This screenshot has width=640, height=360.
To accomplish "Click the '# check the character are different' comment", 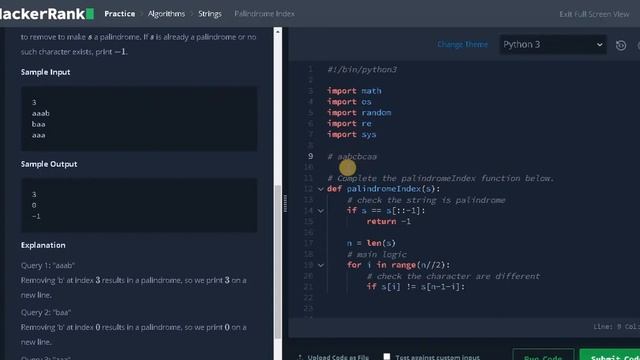I will click(x=453, y=276).
